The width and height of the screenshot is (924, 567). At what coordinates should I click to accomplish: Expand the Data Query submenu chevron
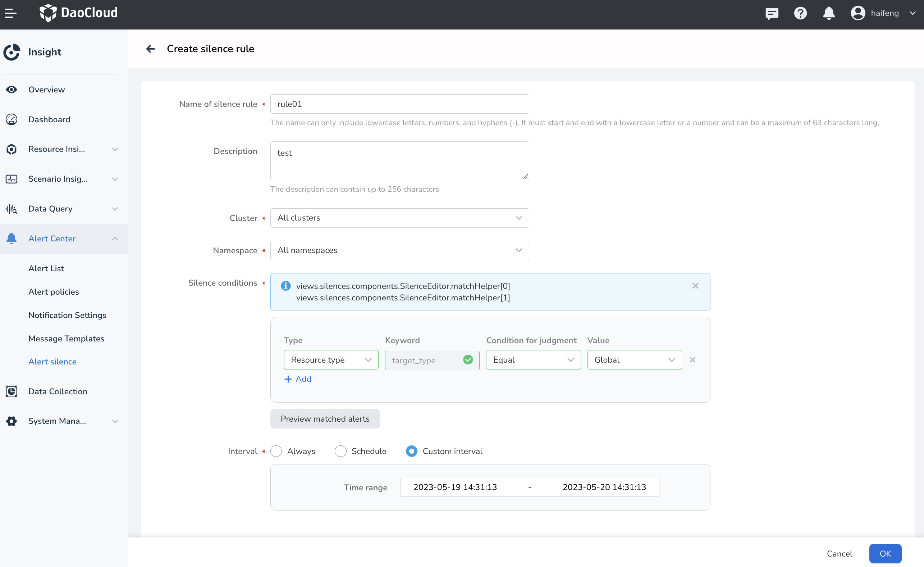click(115, 209)
